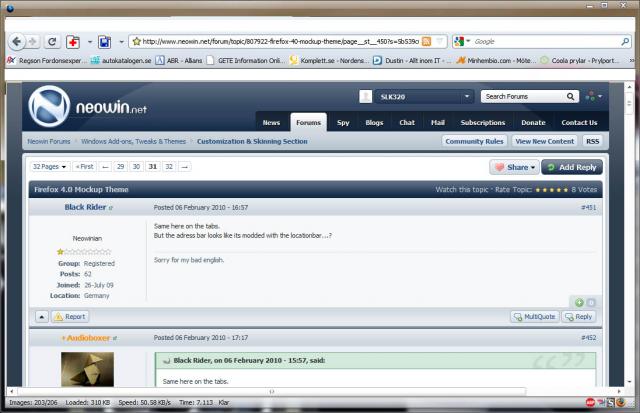The width and height of the screenshot is (640, 413).
Task: Open the Regson Fordonsexper bookmark
Action: 47,60
